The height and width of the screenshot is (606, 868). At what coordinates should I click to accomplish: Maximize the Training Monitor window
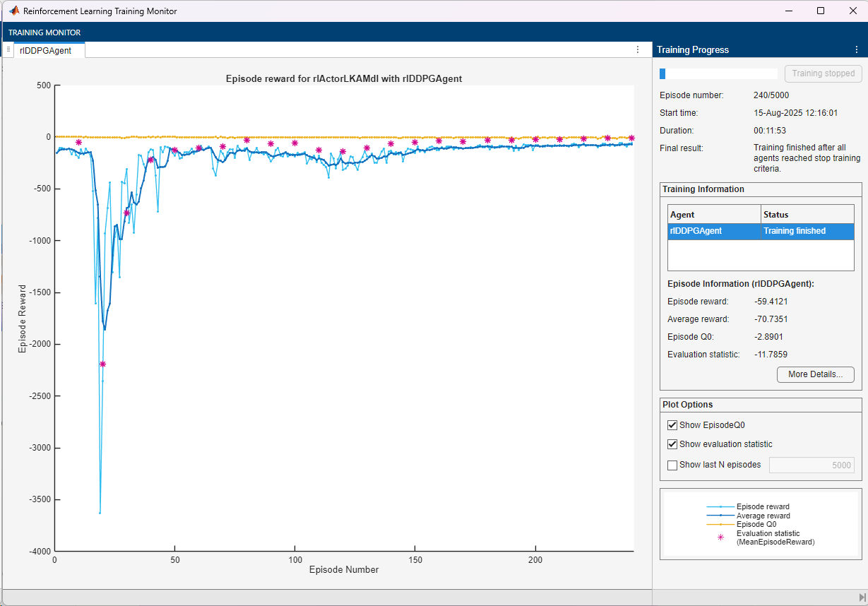coord(820,11)
